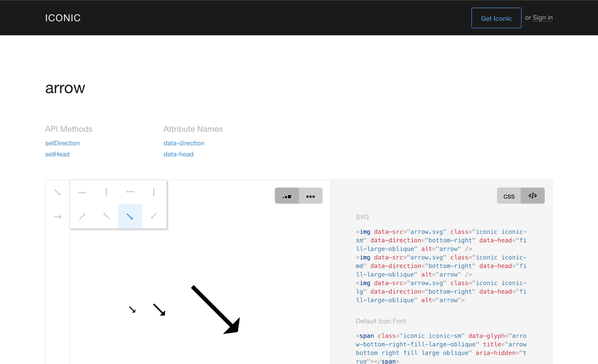This screenshot has height=364, width=598.
Task: Click the Get Iconic button
Action: click(x=496, y=18)
